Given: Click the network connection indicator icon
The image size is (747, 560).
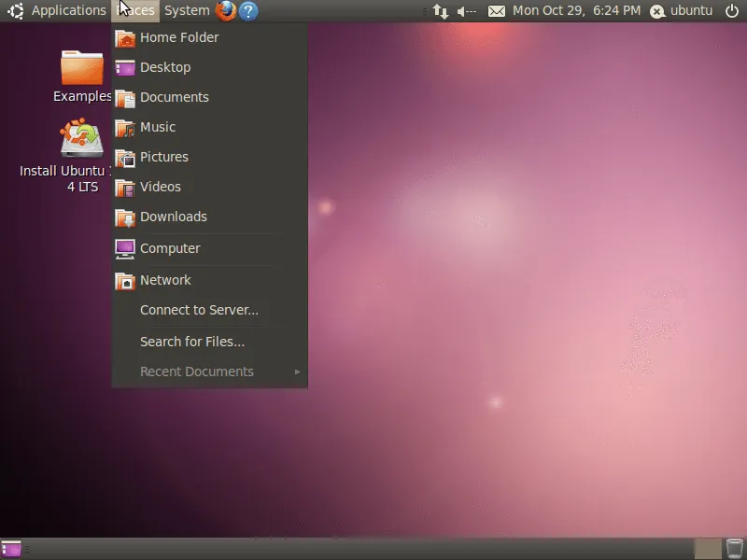Looking at the screenshot, I should pos(441,11).
